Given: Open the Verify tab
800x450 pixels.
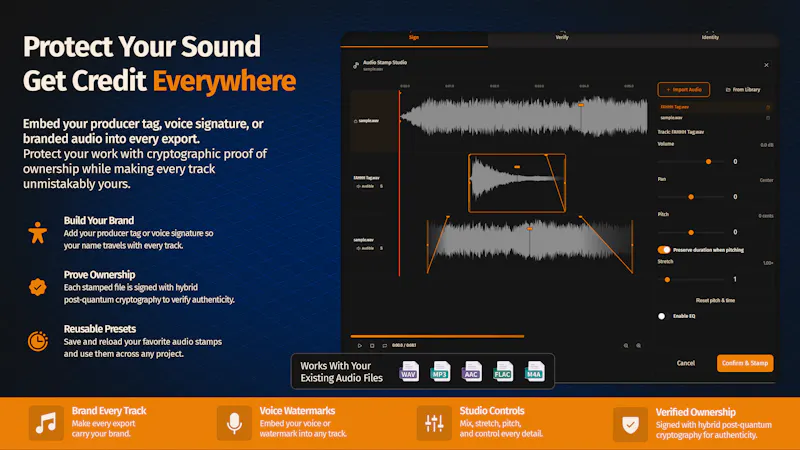Looking at the screenshot, I should pos(562,37).
